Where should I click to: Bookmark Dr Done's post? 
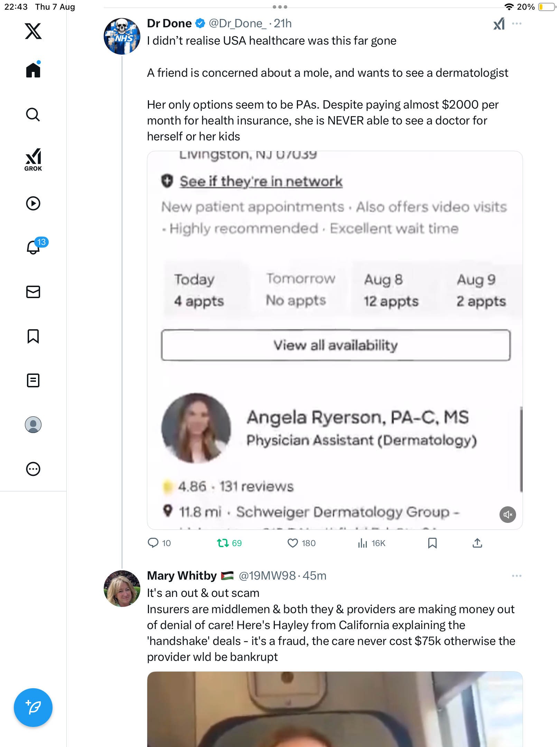coord(432,543)
